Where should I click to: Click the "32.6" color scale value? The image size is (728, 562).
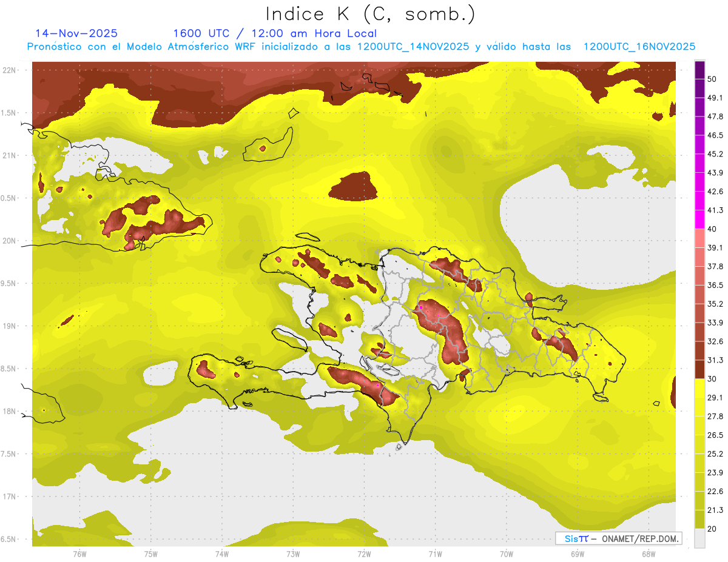tap(715, 341)
